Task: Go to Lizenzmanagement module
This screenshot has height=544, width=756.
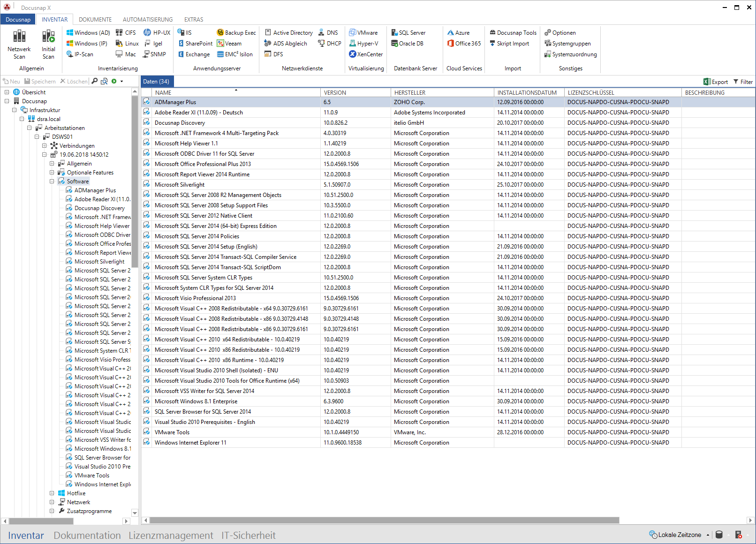Action: coord(171,536)
